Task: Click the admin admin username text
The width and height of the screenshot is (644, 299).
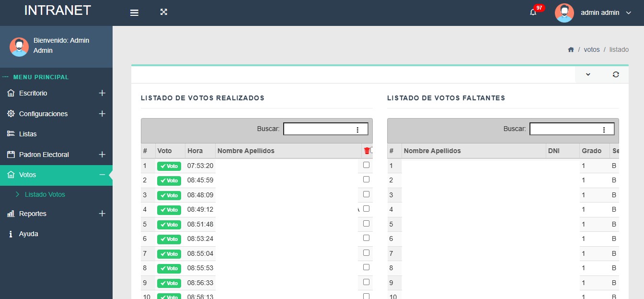Action: coord(600,13)
